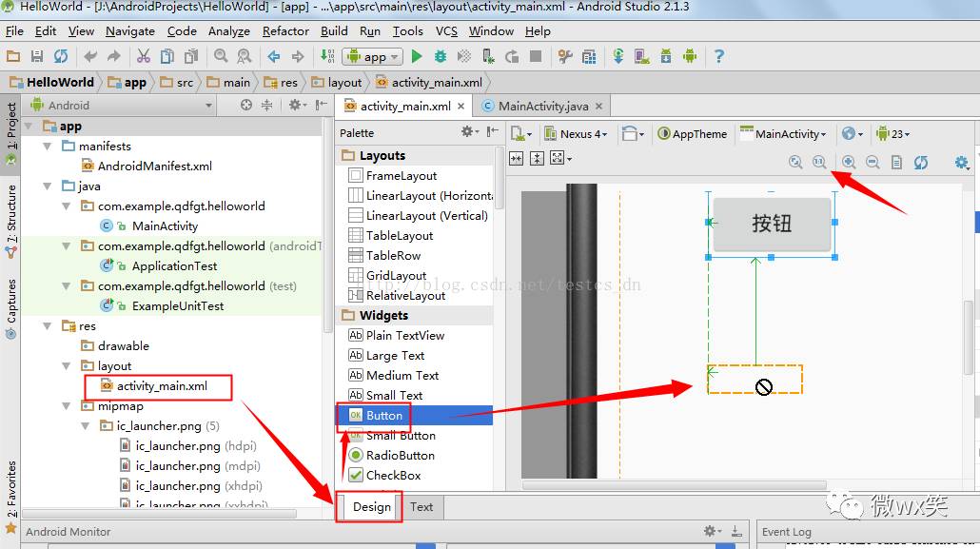
Task: Redo via the toolbar arrow
Action: pyautogui.click(x=114, y=56)
